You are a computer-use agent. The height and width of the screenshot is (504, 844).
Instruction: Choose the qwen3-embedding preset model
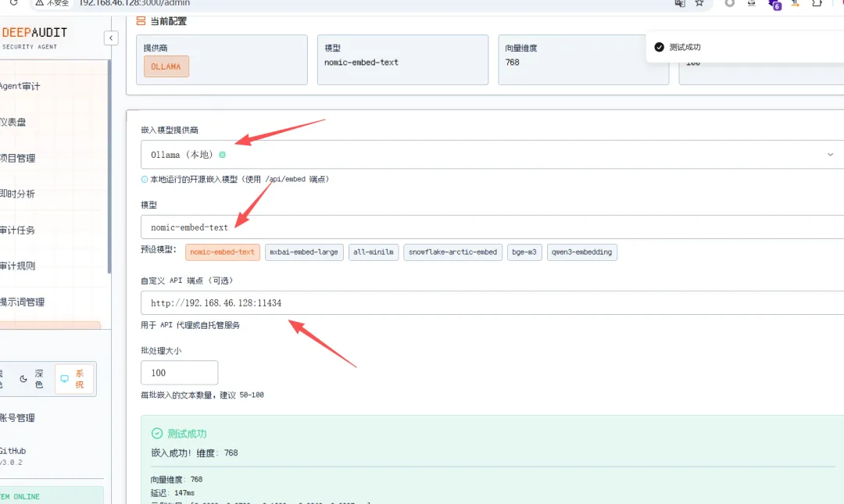(582, 252)
